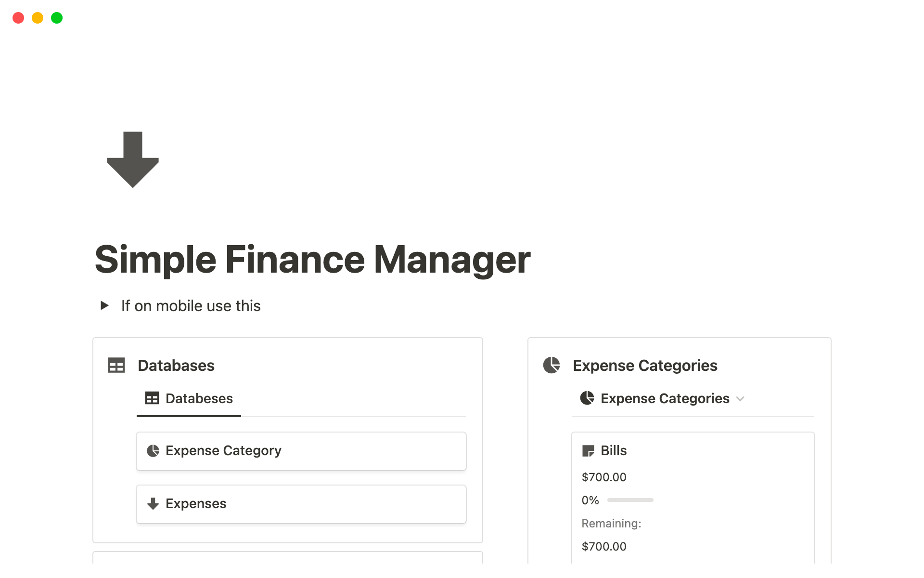Open the Expense Categories view dropdown
The width and height of the screenshot is (924, 578).
pos(741,399)
